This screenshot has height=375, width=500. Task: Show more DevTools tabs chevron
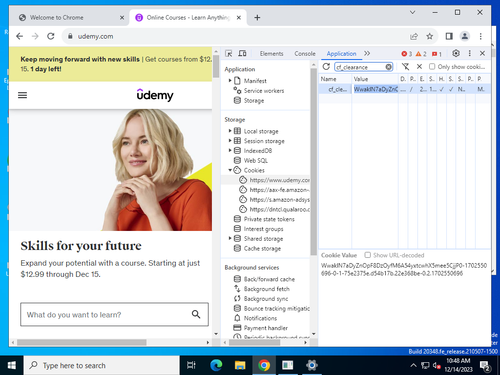coord(367,53)
